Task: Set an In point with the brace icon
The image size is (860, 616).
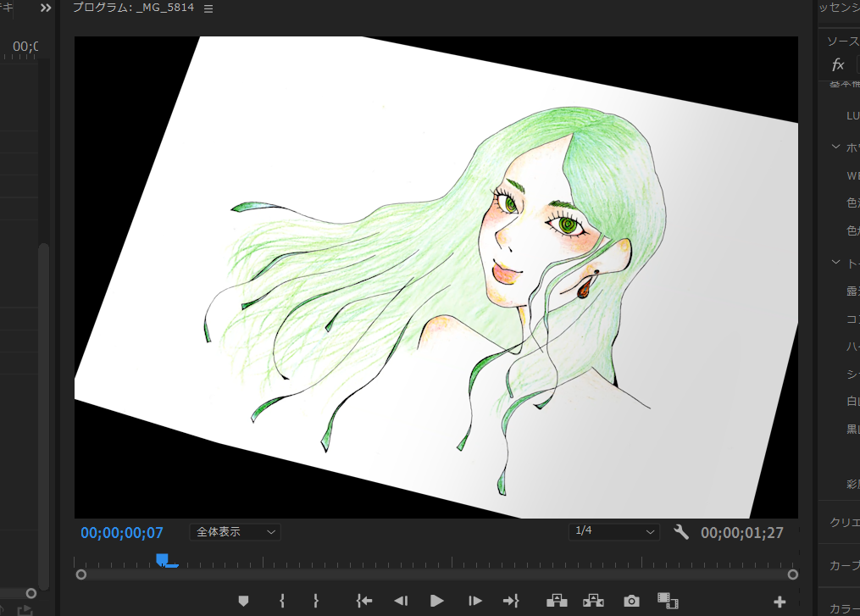Action: (x=280, y=601)
